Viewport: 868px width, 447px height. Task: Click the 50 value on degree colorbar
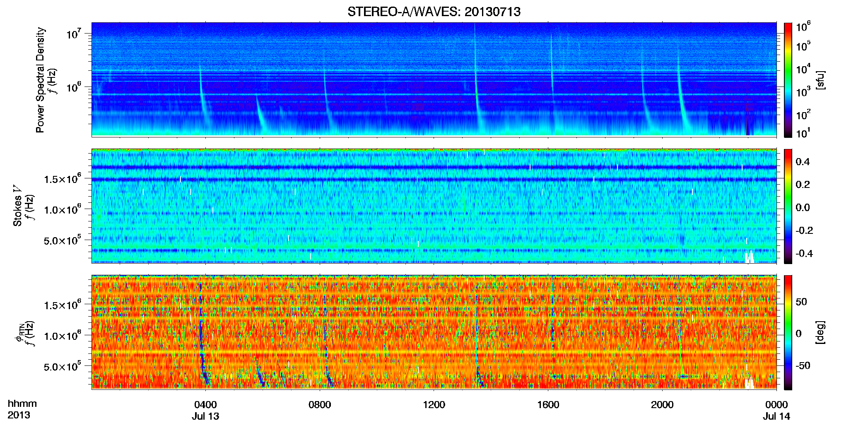(x=801, y=302)
